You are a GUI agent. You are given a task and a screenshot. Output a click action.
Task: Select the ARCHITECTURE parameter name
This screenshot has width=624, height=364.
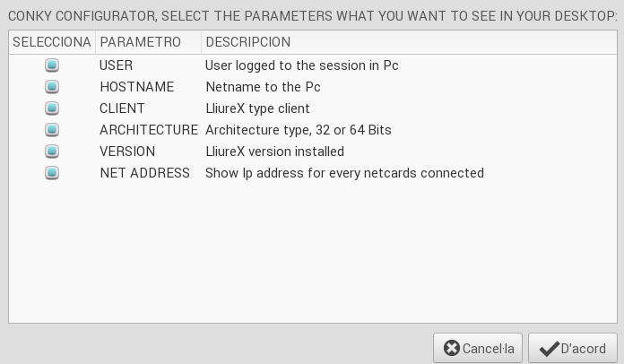pyautogui.click(x=148, y=130)
